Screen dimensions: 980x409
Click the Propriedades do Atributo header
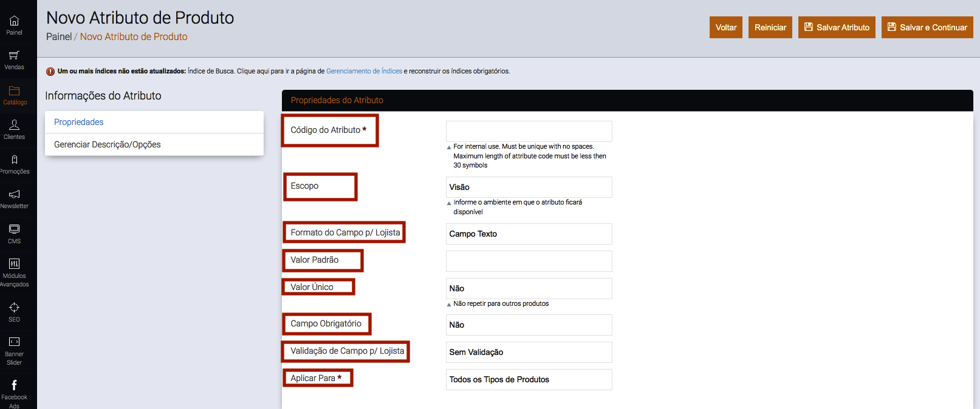337,100
